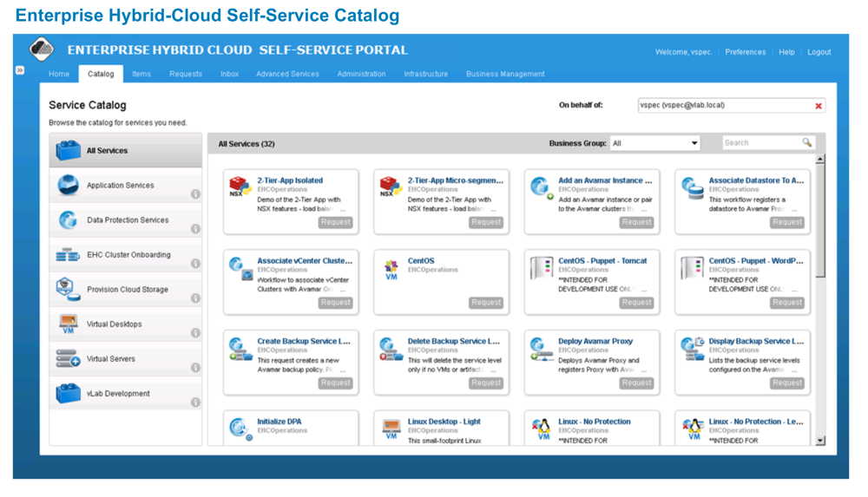Screen dimensions: 868x497
Task: Click the Deploy Avamar Proxy icon
Action: click(542, 349)
